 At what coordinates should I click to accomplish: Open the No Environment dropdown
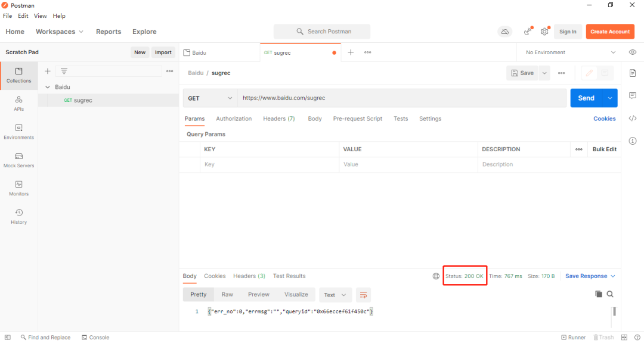(x=571, y=52)
